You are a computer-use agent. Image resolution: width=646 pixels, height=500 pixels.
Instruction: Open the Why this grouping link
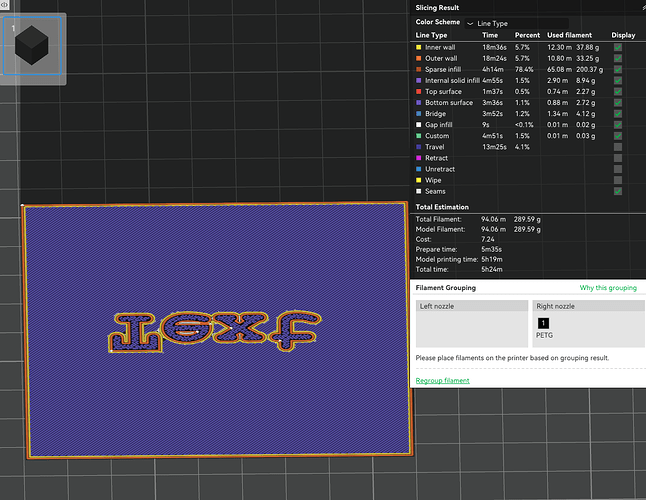point(608,288)
